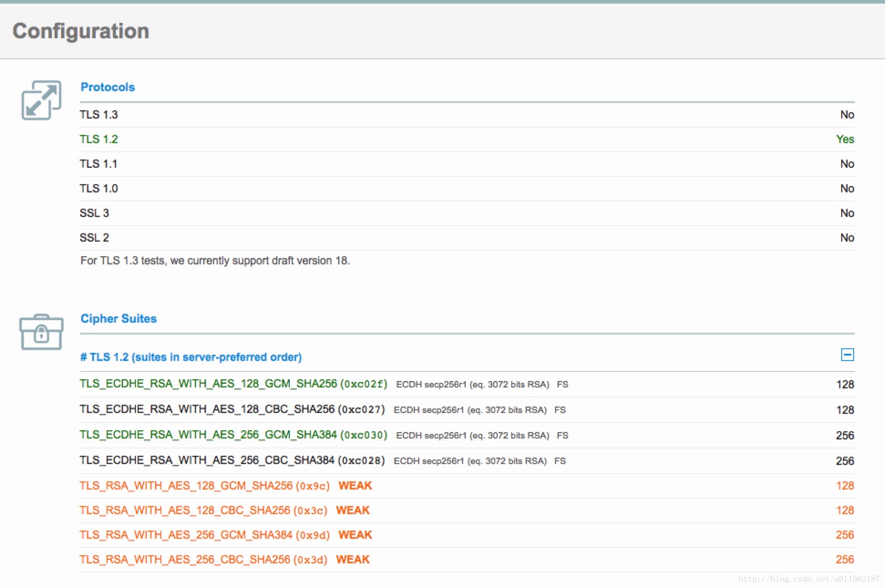Click WEAK label on the 0x9d suite
885x588 pixels.
pos(355,535)
